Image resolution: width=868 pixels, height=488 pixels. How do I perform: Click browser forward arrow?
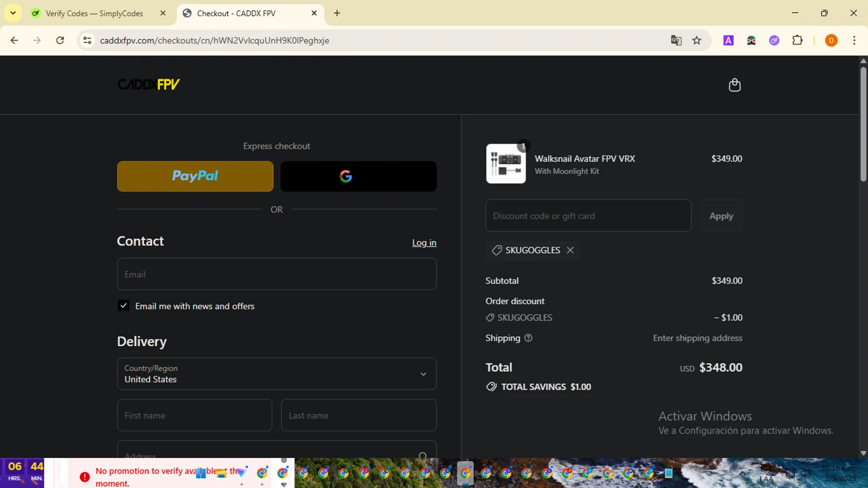tap(37, 40)
